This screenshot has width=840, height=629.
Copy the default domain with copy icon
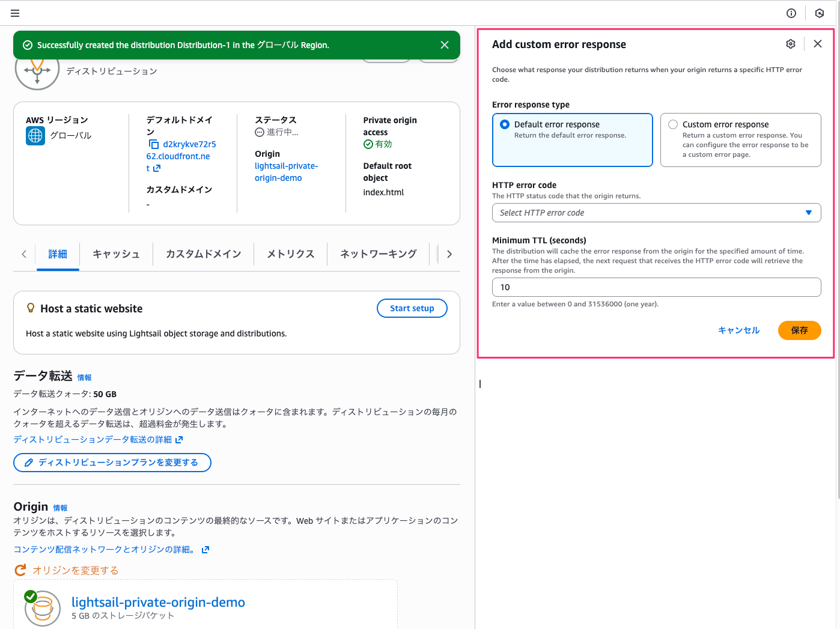pyautogui.click(x=154, y=144)
